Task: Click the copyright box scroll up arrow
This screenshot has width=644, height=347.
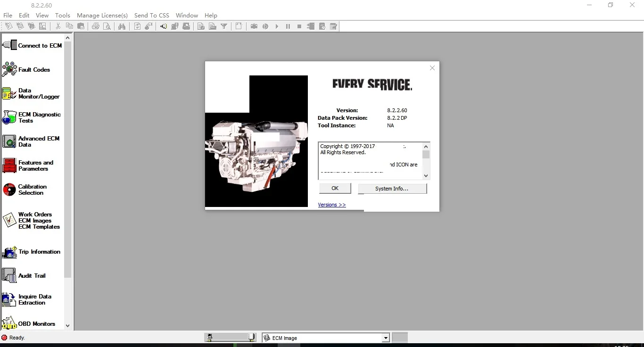Action: coord(426,146)
